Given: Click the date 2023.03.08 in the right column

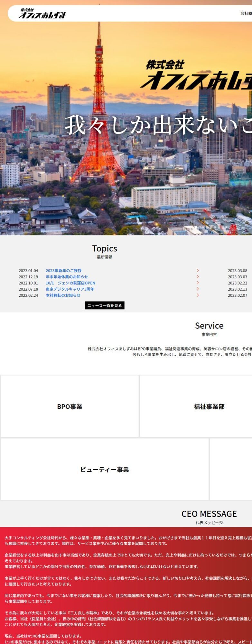Looking at the screenshot, I should (238, 271).
